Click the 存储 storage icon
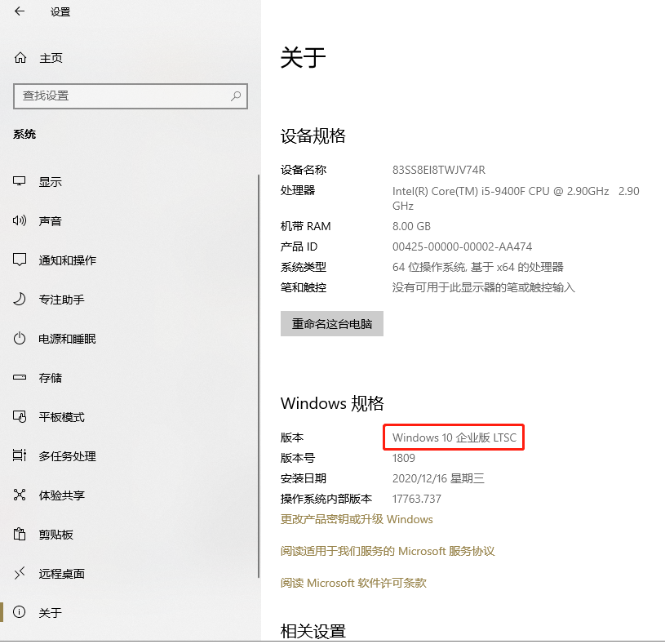The height and width of the screenshot is (644, 665). point(20,378)
